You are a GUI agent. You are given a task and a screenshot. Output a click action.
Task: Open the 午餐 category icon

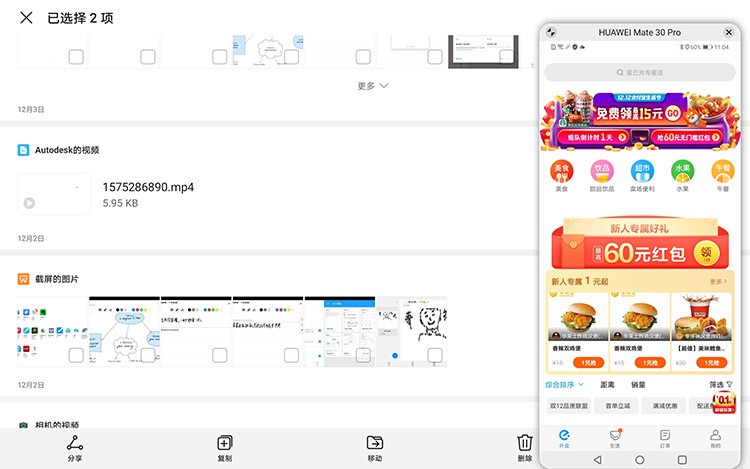click(722, 171)
